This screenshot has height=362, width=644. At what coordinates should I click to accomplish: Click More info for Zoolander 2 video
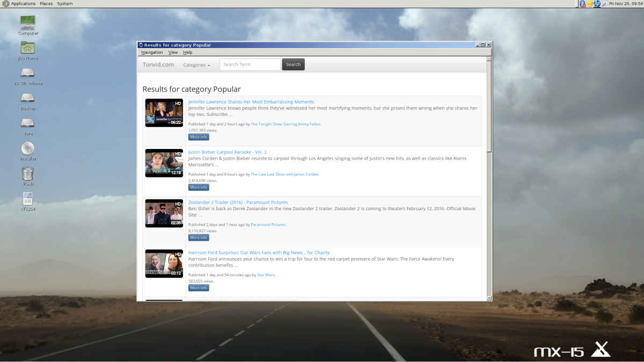[x=199, y=238]
